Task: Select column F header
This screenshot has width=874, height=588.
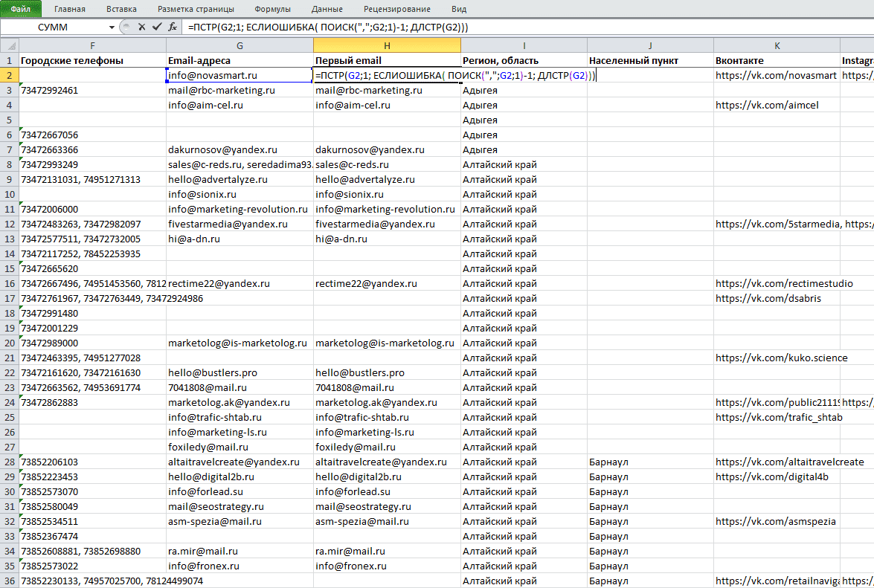Action: tap(92, 45)
